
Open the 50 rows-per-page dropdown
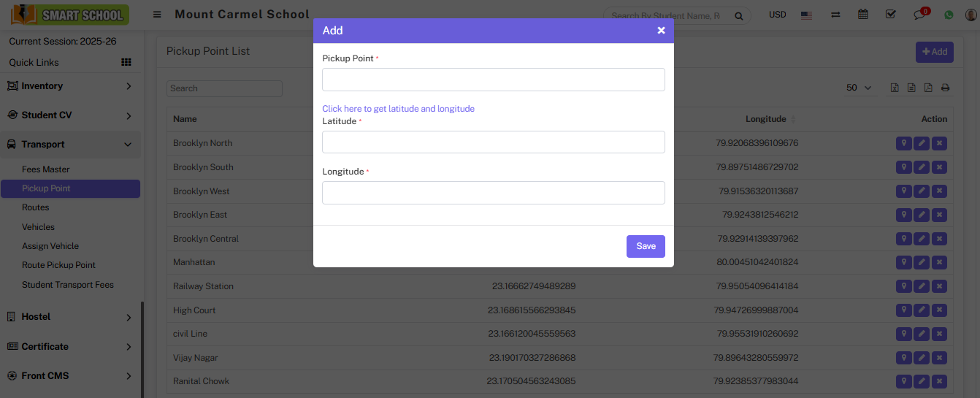pos(859,88)
